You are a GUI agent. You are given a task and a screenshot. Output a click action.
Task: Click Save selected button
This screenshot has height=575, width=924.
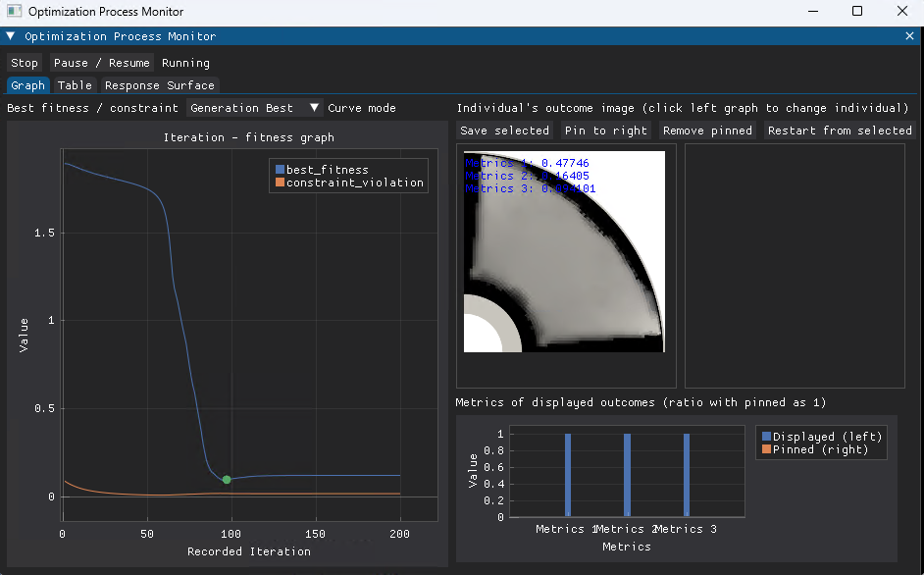[504, 131]
